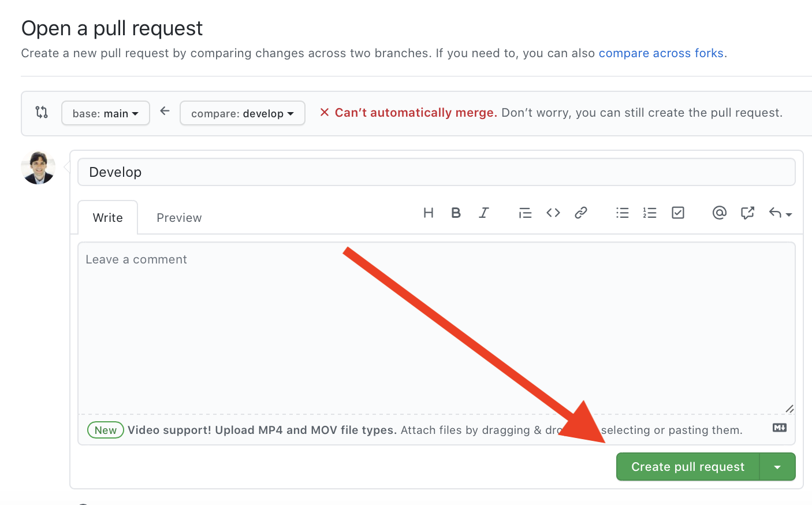The height and width of the screenshot is (505, 812).
Task: Expand the Create pull request options arrow
Action: [777, 467]
